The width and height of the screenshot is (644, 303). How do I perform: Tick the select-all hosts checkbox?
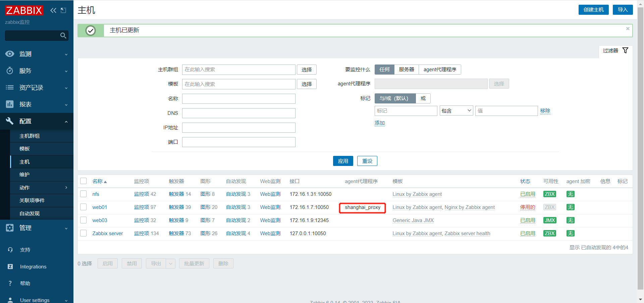[x=84, y=181]
